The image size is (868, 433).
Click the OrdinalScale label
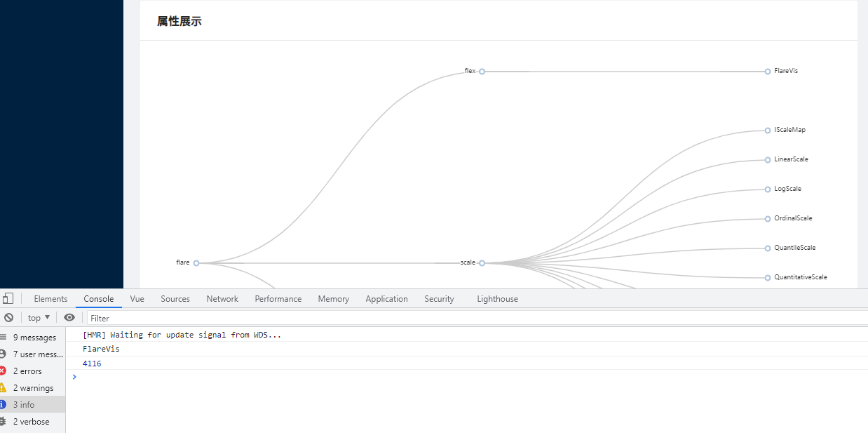click(793, 218)
